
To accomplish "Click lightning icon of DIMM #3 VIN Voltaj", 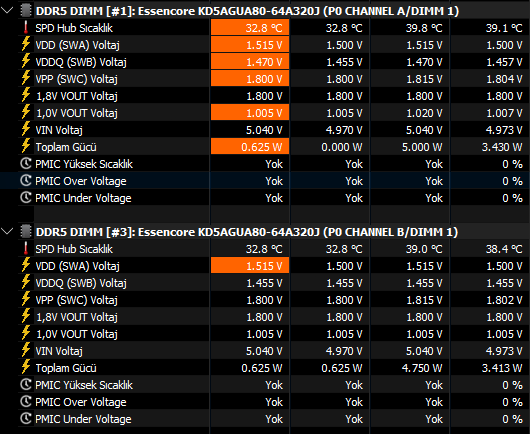I will [x=26, y=350].
